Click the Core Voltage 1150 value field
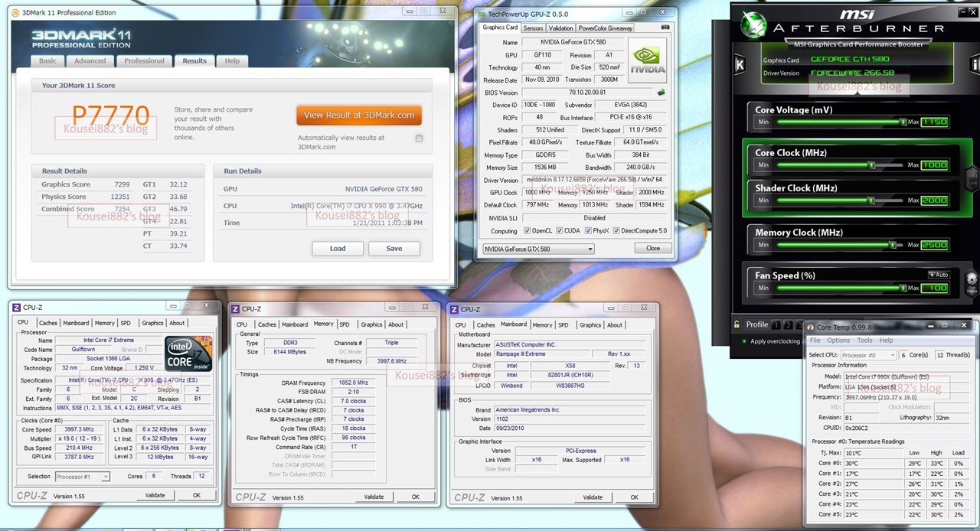Image resolution: width=980 pixels, height=531 pixels. tap(935, 122)
